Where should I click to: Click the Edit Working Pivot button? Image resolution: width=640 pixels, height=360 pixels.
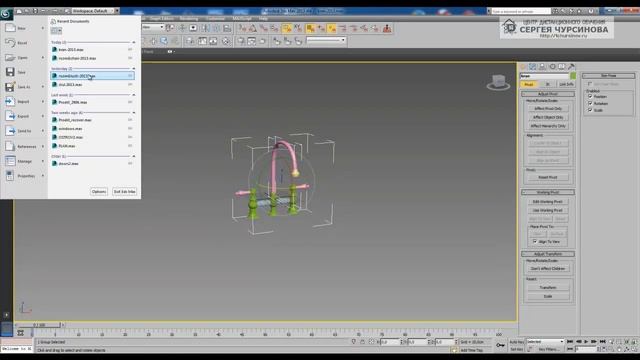click(548, 202)
